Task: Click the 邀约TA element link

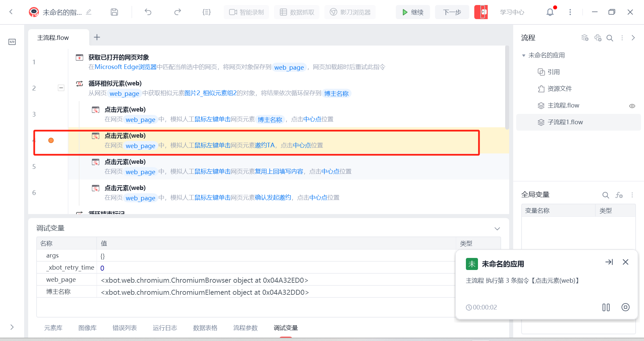Action: click(x=265, y=145)
